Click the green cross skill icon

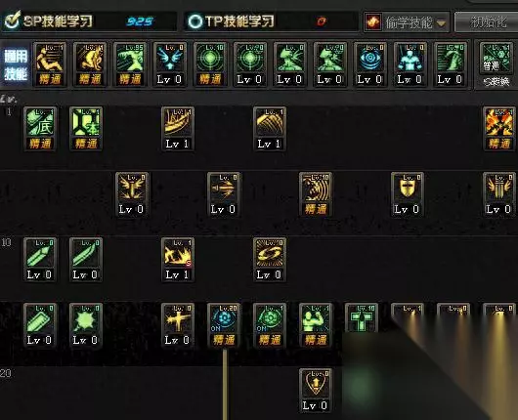pyautogui.click(x=361, y=318)
